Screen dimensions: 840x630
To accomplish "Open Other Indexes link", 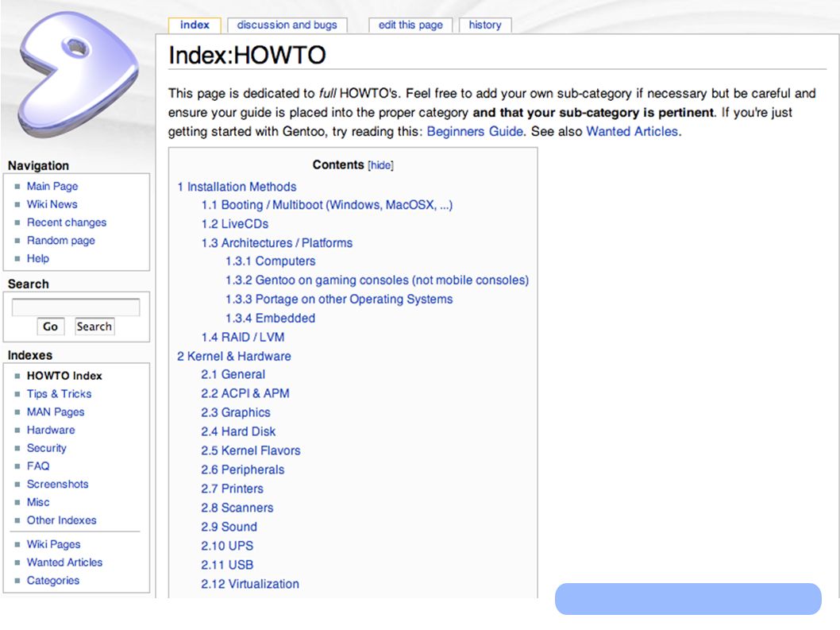I will [x=62, y=520].
